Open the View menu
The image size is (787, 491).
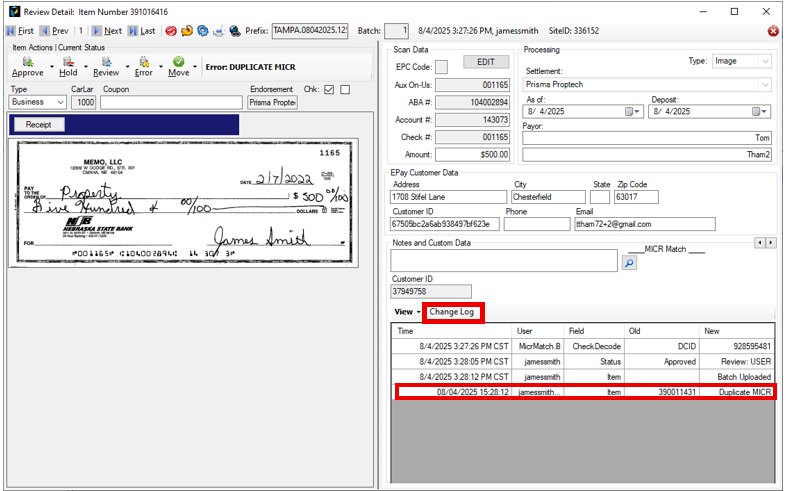click(x=404, y=312)
